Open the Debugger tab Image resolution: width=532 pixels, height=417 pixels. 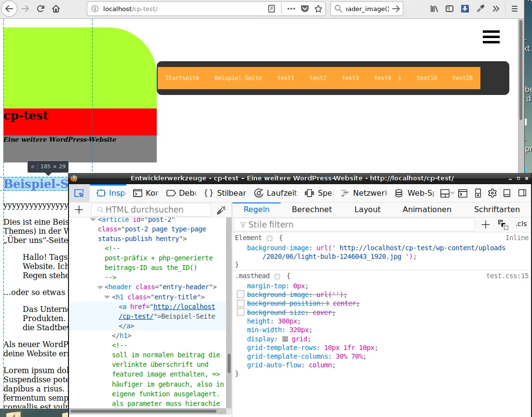(x=181, y=193)
